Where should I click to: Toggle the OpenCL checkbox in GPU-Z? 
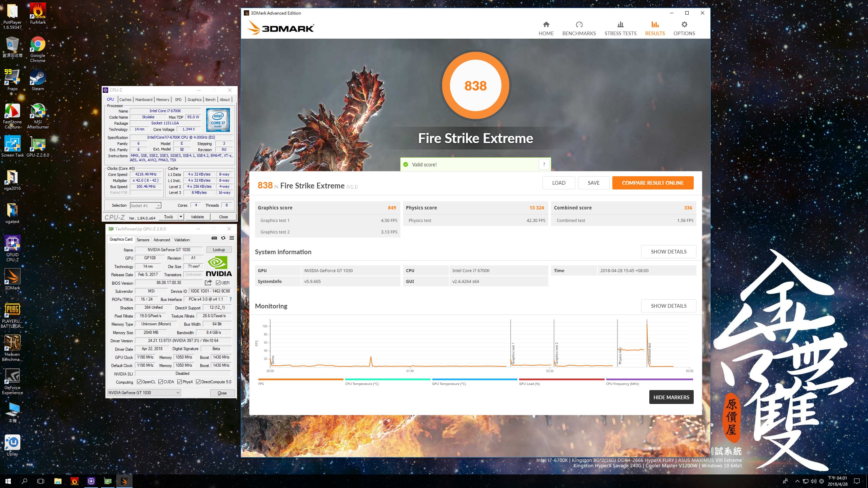[x=139, y=382]
